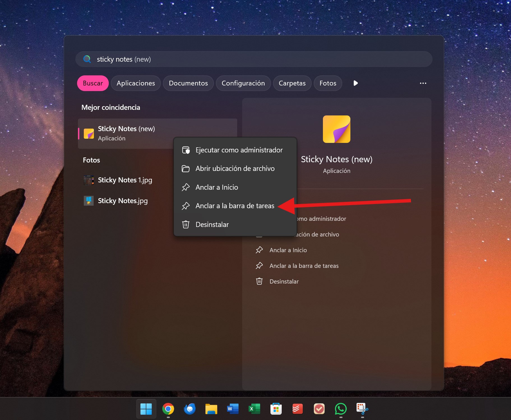
Task: Click Anclar a la barra de tareas in right panel
Action: [304, 266]
